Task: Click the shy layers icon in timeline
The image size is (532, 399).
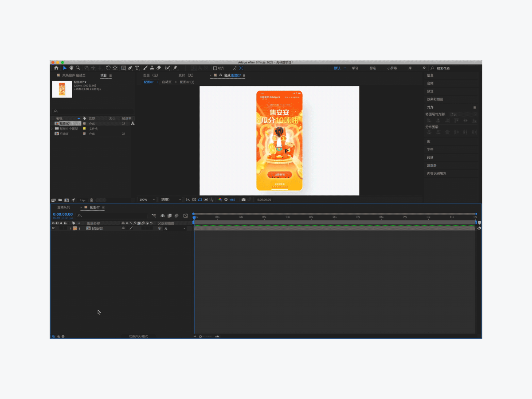Action: click(x=163, y=215)
